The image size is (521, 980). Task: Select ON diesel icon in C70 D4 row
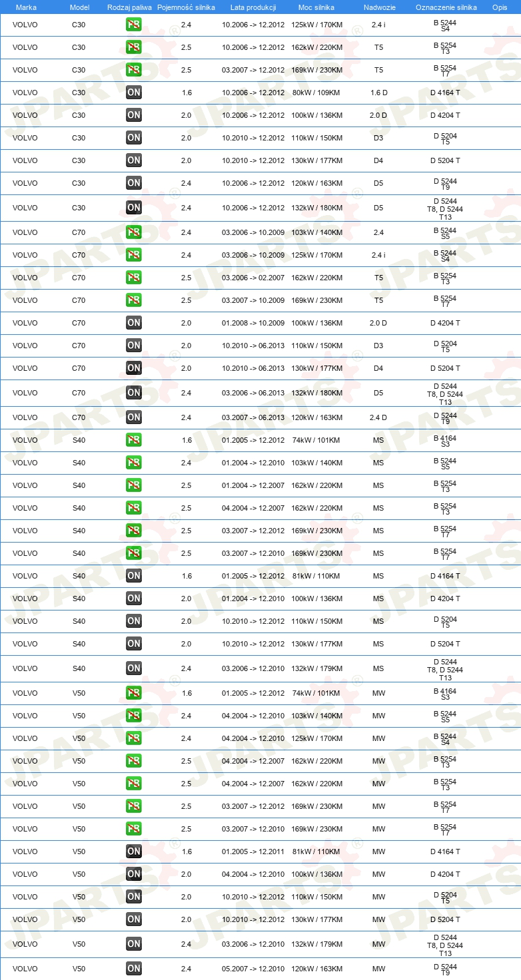pyautogui.click(x=134, y=368)
